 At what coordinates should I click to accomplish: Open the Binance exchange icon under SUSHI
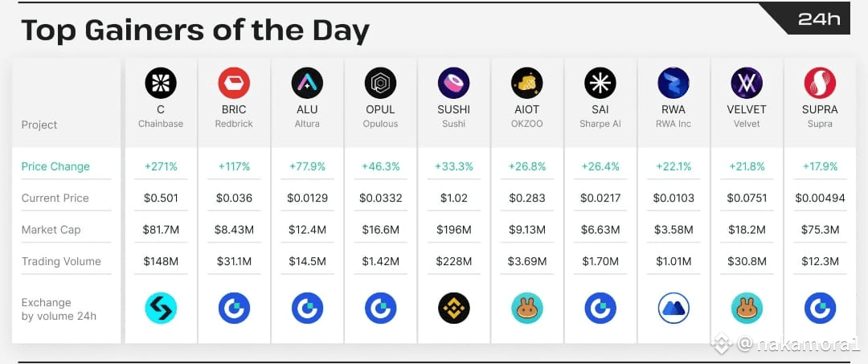tap(453, 308)
